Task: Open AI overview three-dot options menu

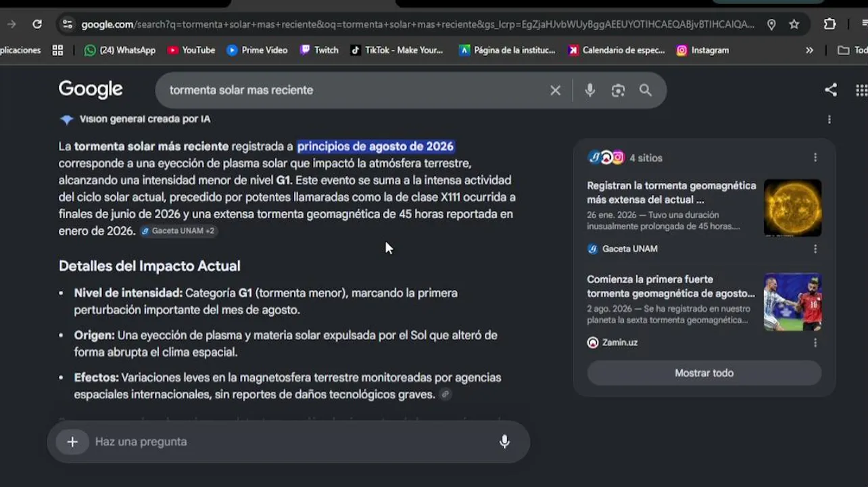Action: click(x=829, y=120)
